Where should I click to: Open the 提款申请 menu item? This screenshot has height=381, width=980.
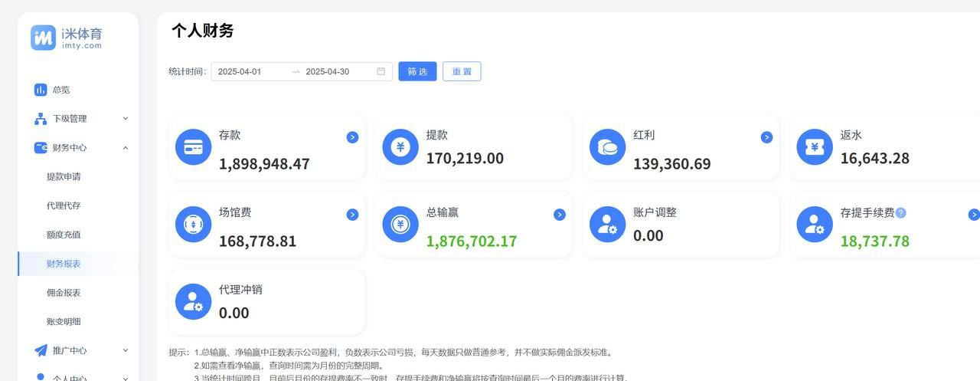coord(64,177)
